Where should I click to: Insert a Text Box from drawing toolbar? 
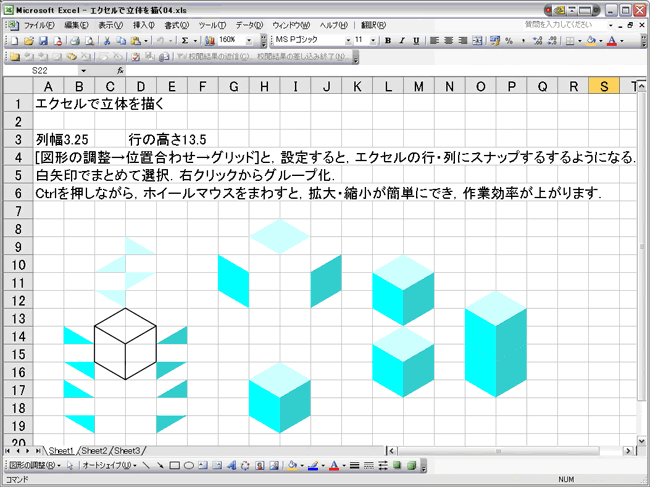(203, 466)
